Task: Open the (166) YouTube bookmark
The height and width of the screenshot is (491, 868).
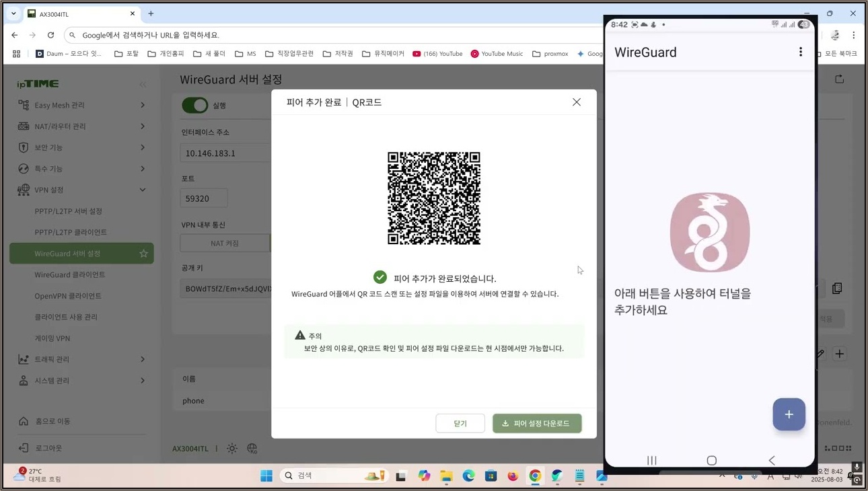Action: coord(437,54)
